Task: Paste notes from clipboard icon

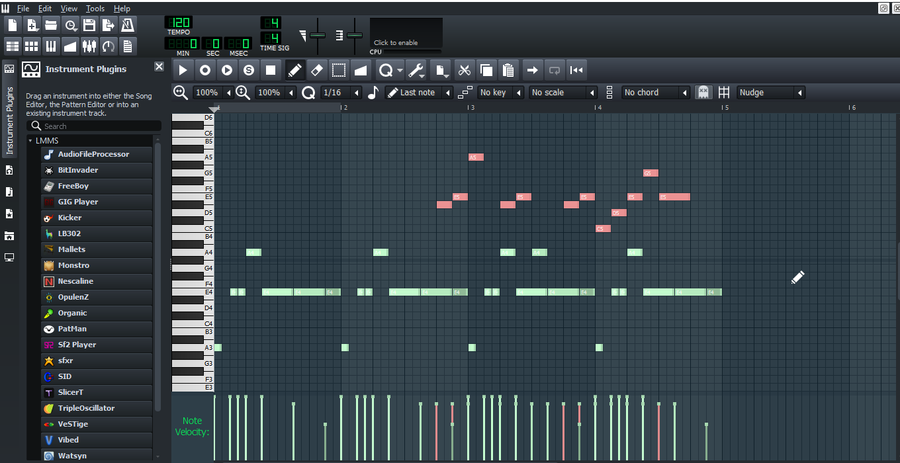Action: tap(508, 71)
